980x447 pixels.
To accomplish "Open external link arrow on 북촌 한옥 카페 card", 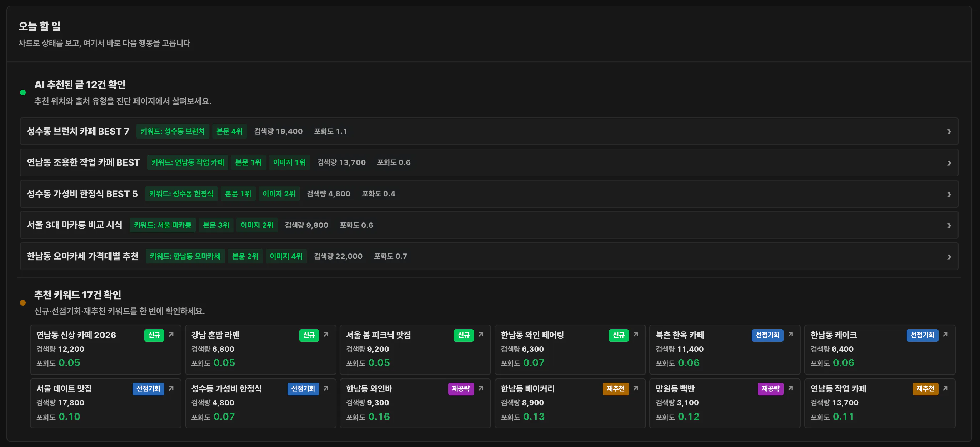I will pyautogui.click(x=791, y=335).
